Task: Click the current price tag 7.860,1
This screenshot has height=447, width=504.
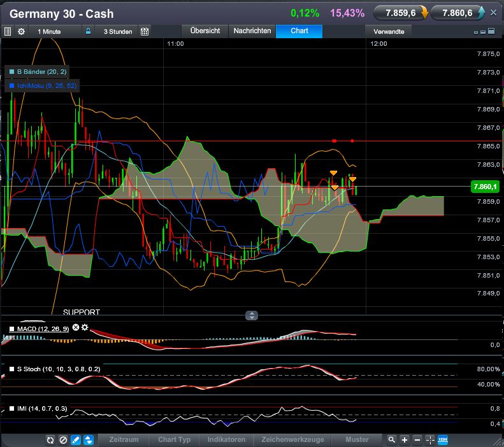Action: [485, 187]
